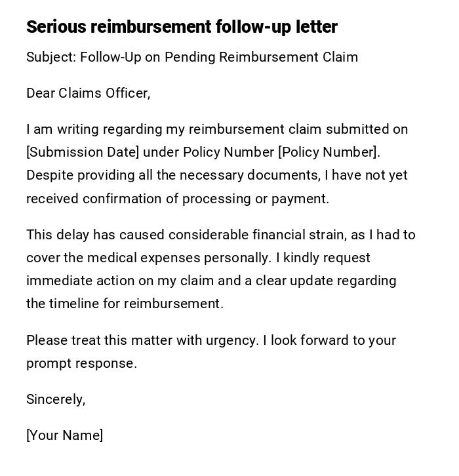459x476 pixels.
Task: Click the "Sincerely," closing line
Action: [x=56, y=399]
